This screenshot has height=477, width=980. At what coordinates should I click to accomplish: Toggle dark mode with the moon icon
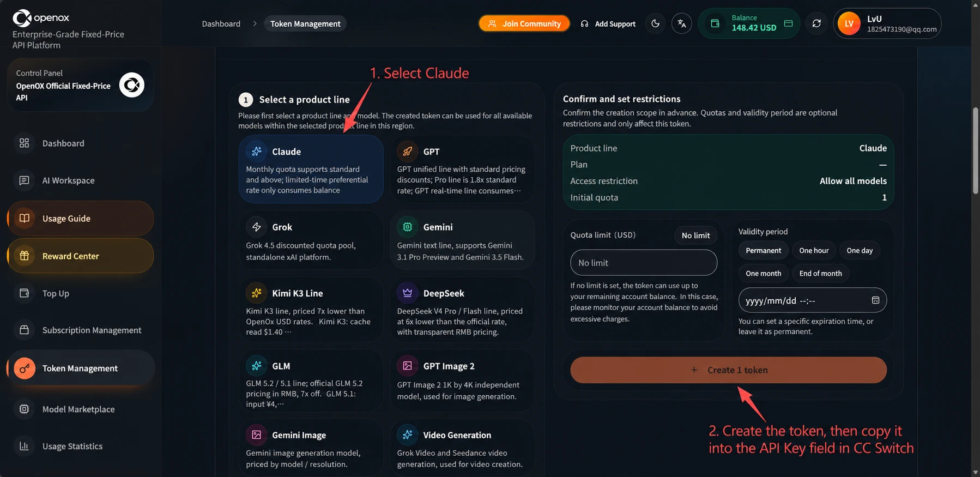(655, 23)
